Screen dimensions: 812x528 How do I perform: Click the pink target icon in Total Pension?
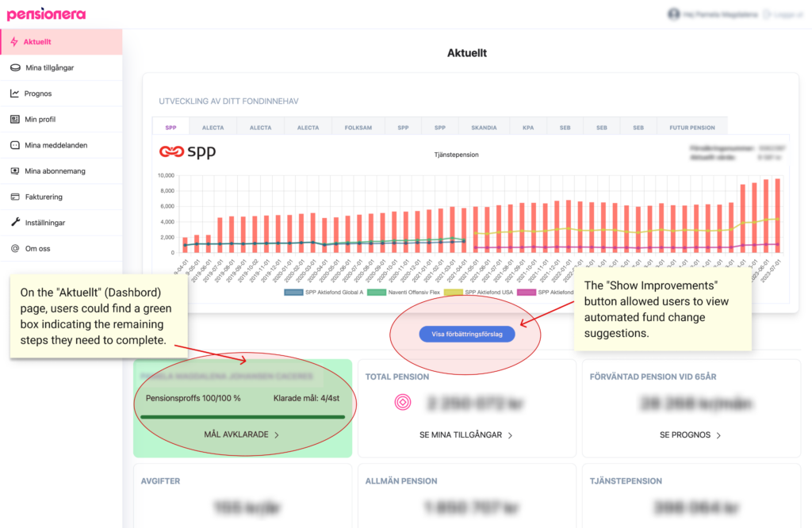click(x=402, y=402)
